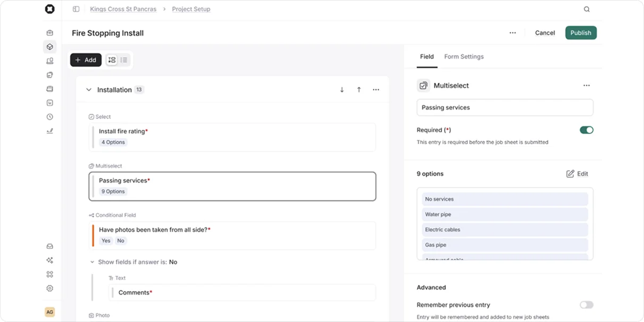Choose the No answer chip under photos question
The height and width of the screenshot is (322, 644).
(x=121, y=241)
